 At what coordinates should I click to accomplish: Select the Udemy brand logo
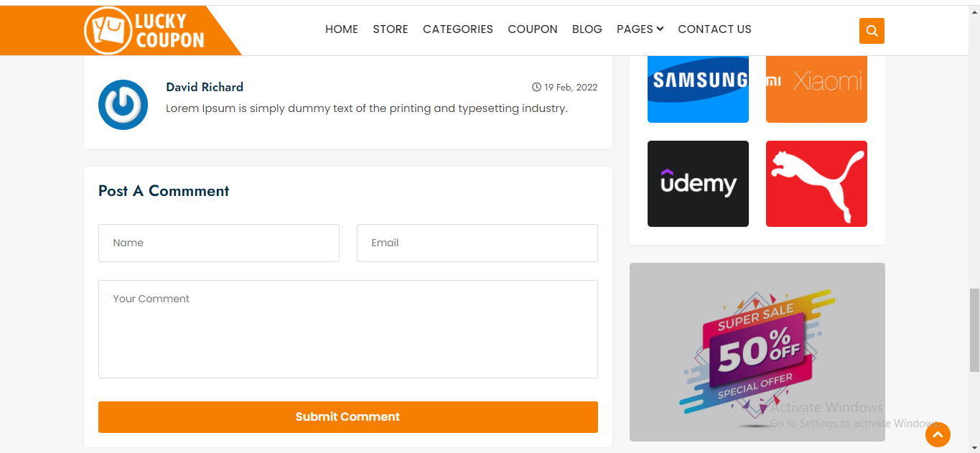[x=698, y=184]
